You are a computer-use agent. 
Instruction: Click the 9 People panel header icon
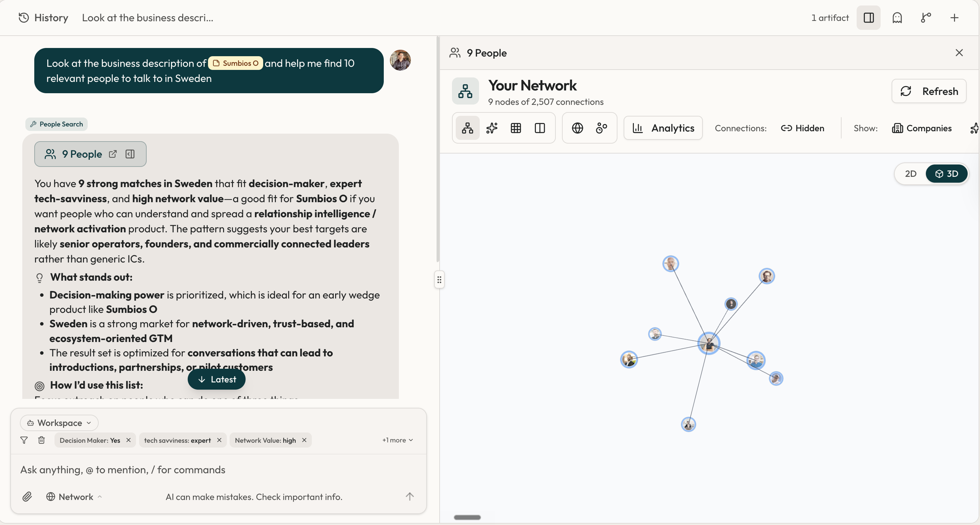pyautogui.click(x=455, y=53)
